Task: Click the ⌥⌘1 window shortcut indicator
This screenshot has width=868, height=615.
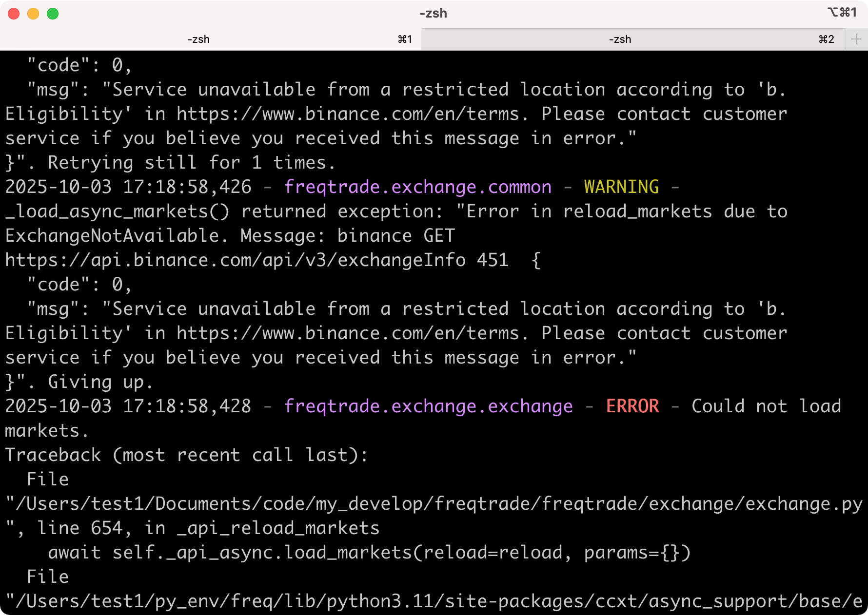Action: coord(842,13)
